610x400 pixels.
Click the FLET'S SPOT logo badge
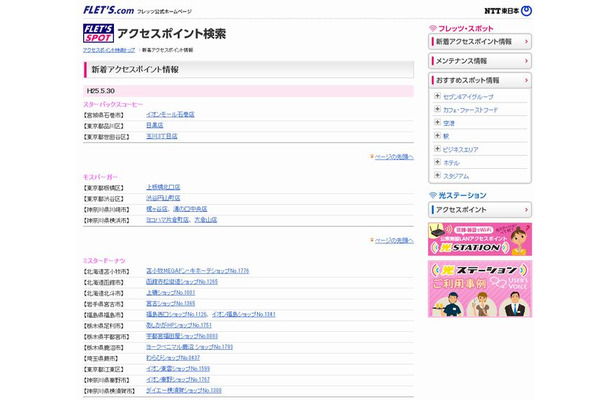[x=98, y=33]
